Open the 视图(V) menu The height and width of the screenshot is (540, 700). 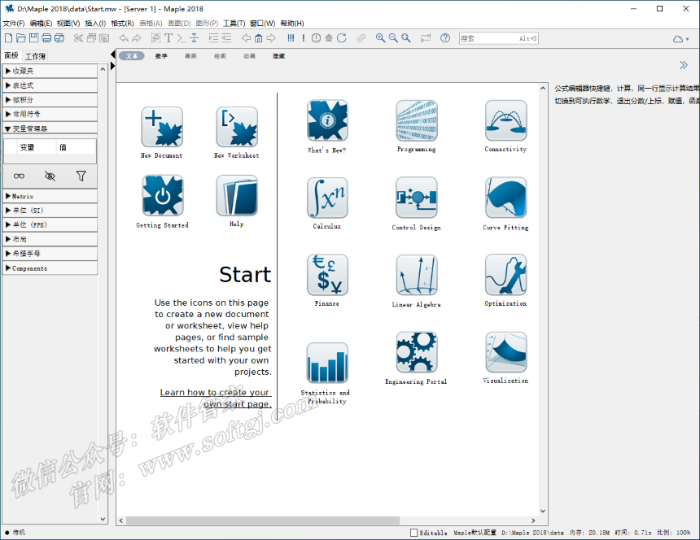68,23
